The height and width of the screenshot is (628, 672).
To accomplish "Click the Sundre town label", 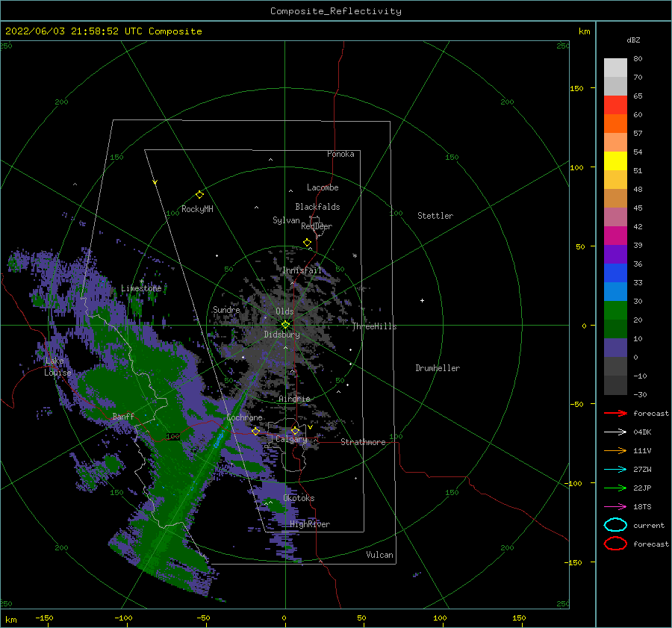I will point(226,310).
